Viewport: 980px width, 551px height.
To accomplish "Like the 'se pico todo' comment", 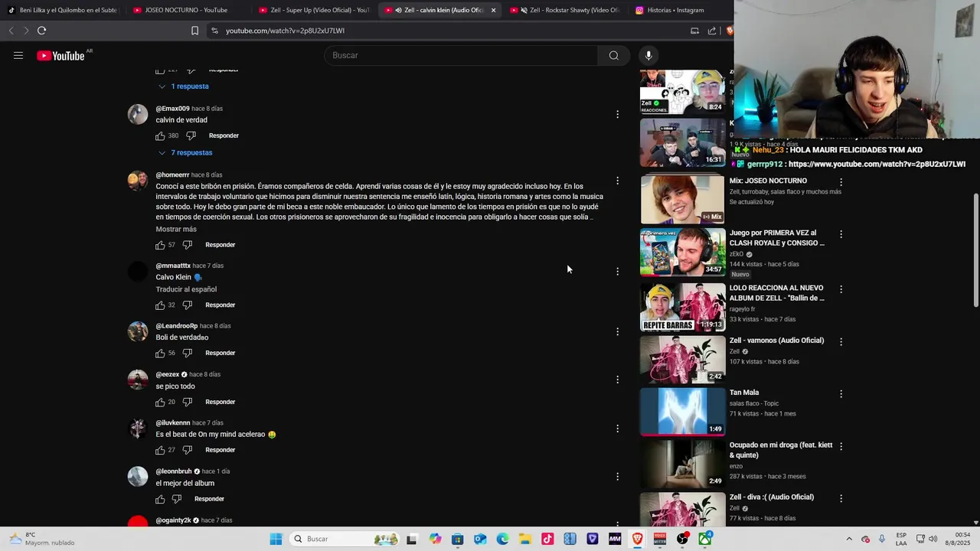I will pos(160,402).
